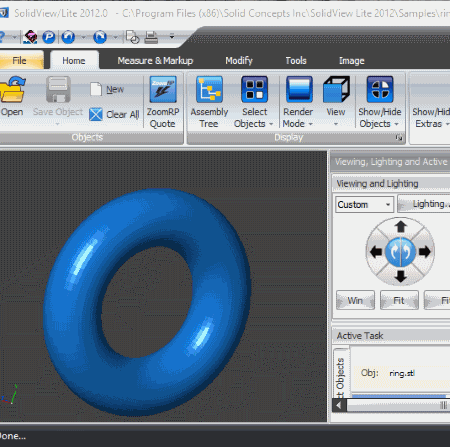Switch to the Image tab
The image size is (450, 447).
(x=352, y=61)
